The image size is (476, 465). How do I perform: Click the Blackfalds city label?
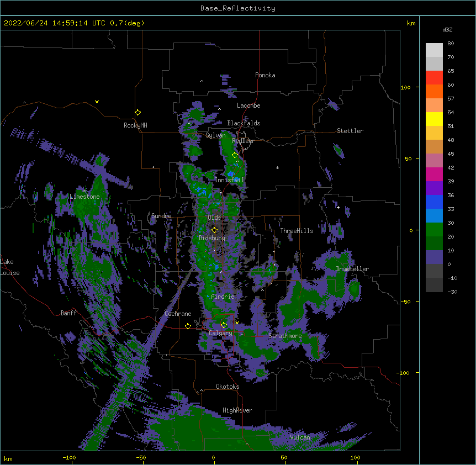[244, 123]
